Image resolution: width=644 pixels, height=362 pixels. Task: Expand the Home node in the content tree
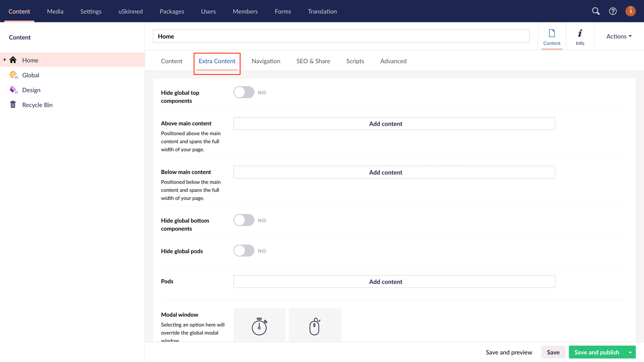click(4, 60)
